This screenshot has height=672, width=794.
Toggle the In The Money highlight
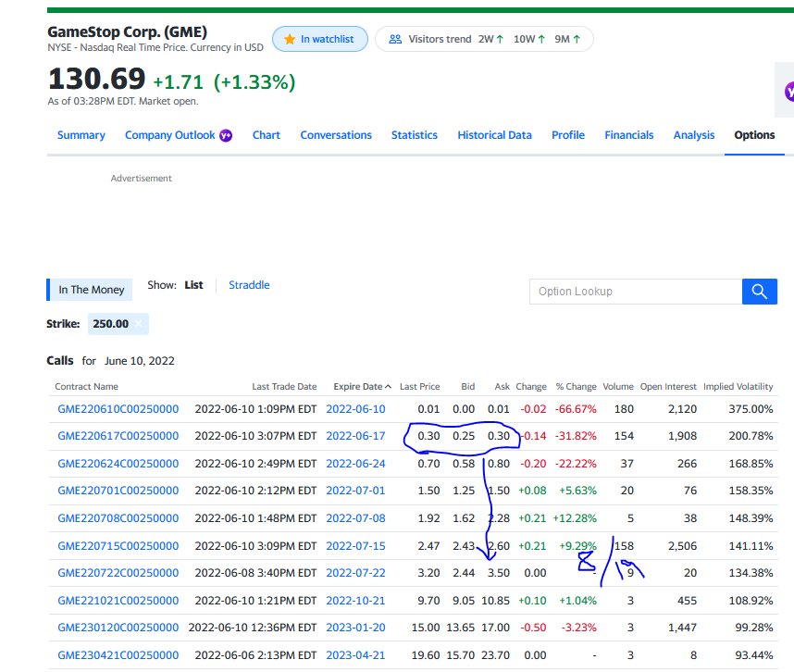[x=90, y=290]
